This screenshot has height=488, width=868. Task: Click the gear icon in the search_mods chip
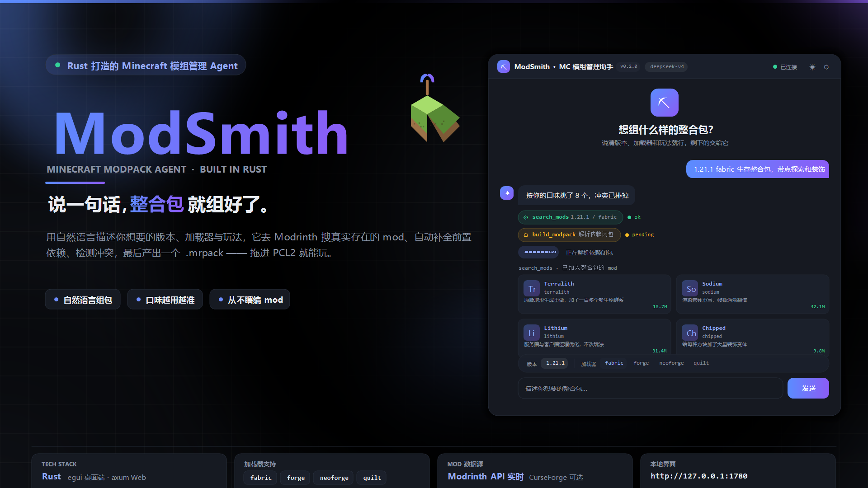point(526,217)
